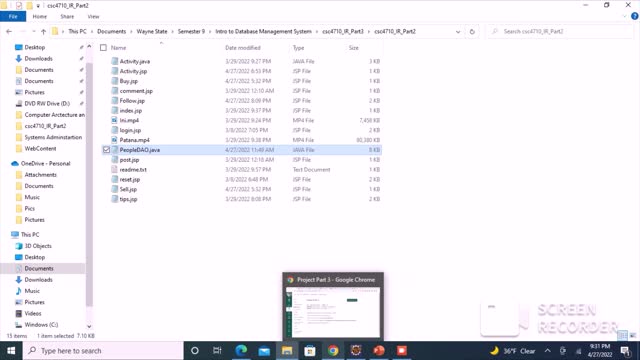Screen dimensions: 640x360
Task: Open Systems Administartion folder in sidebar
Action: (53, 137)
